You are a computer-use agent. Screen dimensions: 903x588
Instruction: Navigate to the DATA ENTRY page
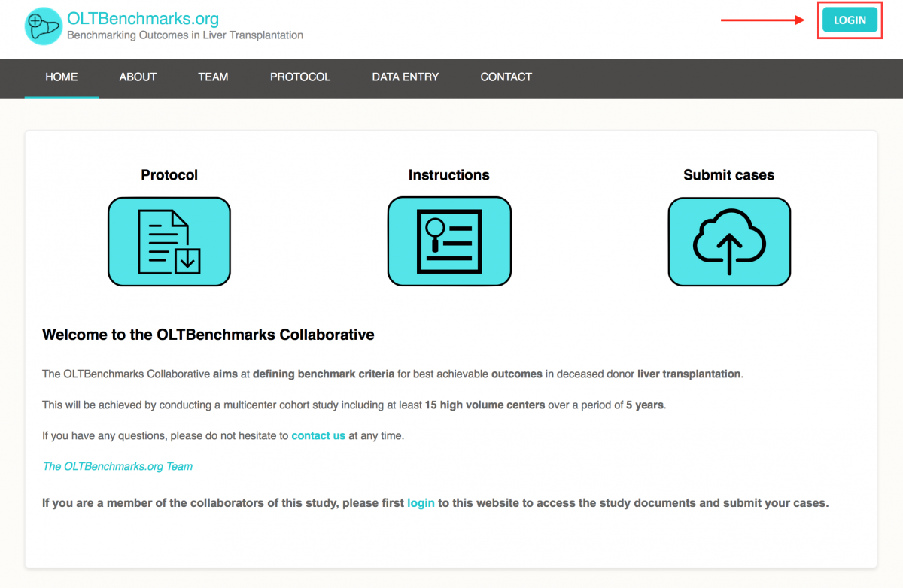[405, 77]
